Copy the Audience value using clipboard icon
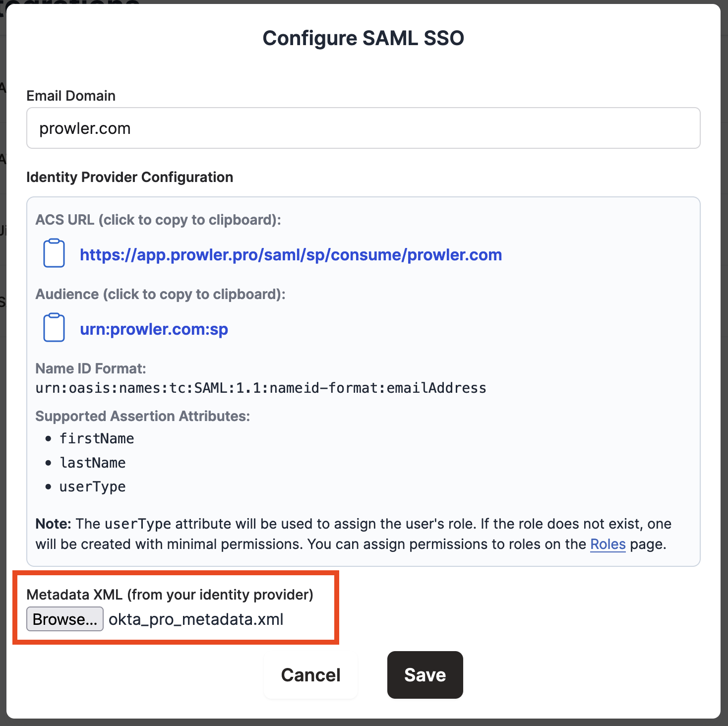Image resolution: width=728 pixels, height=726 pixels. [x=54, y=328]
